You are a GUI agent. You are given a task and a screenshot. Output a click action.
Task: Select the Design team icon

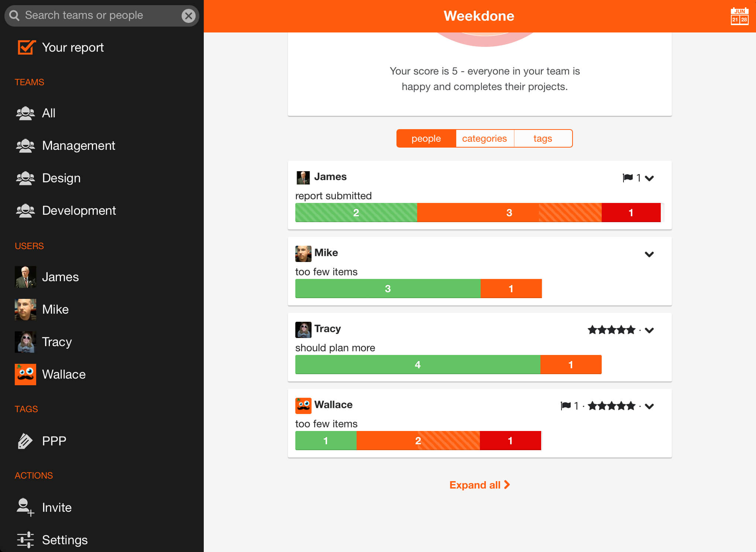click(26, 177)
